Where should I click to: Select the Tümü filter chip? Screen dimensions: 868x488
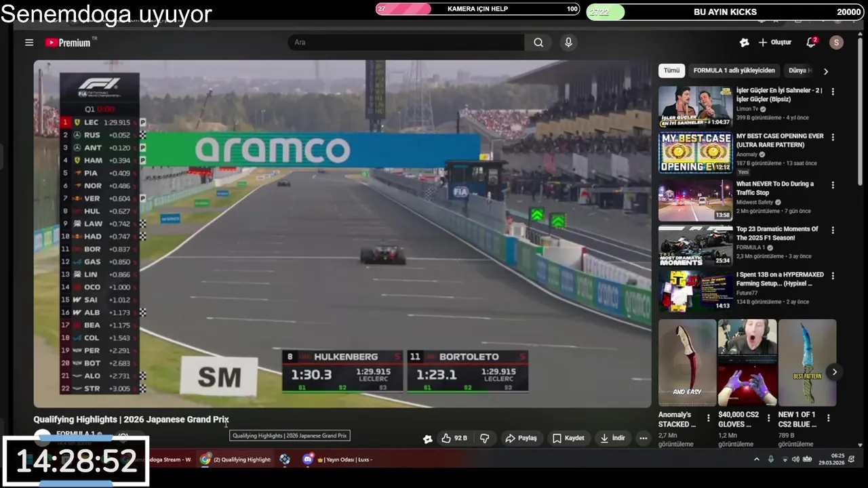671,70
